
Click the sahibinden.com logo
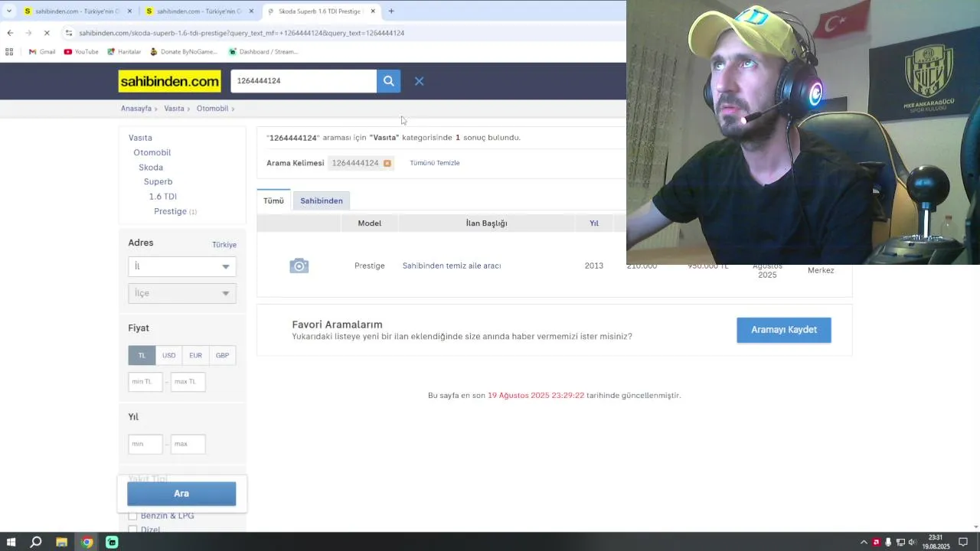(x=170, y=81)
